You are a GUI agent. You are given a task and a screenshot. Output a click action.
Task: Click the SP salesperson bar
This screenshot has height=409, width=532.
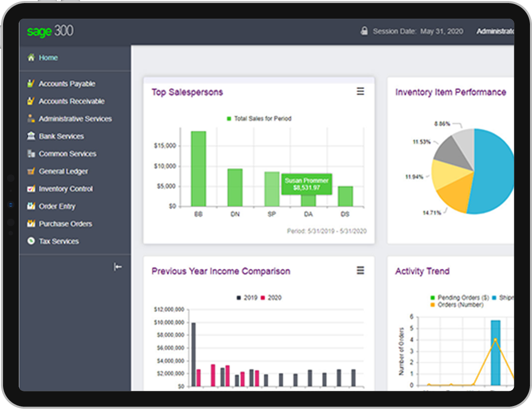click(272, 189)
